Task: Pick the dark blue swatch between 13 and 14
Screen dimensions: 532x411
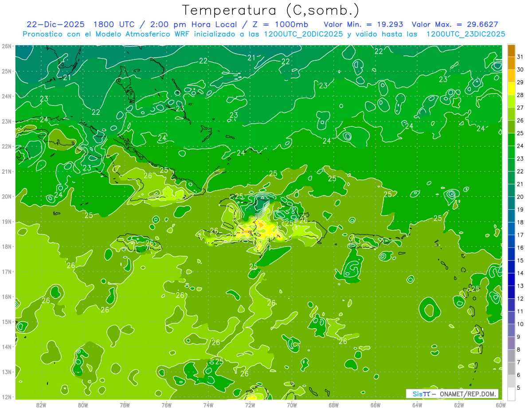Action: (511, 279)
